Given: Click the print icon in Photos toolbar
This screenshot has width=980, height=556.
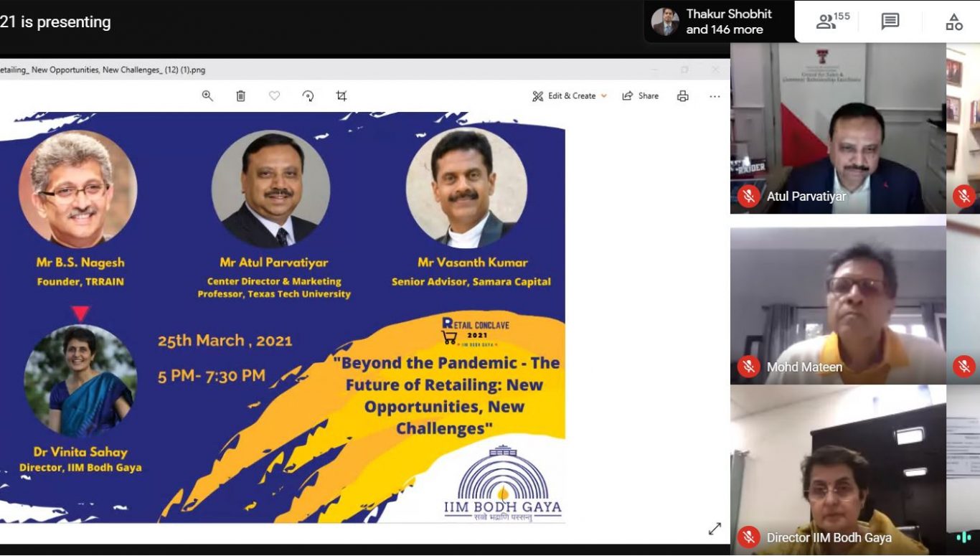Looking at the screenshot, I should (682, 96).
